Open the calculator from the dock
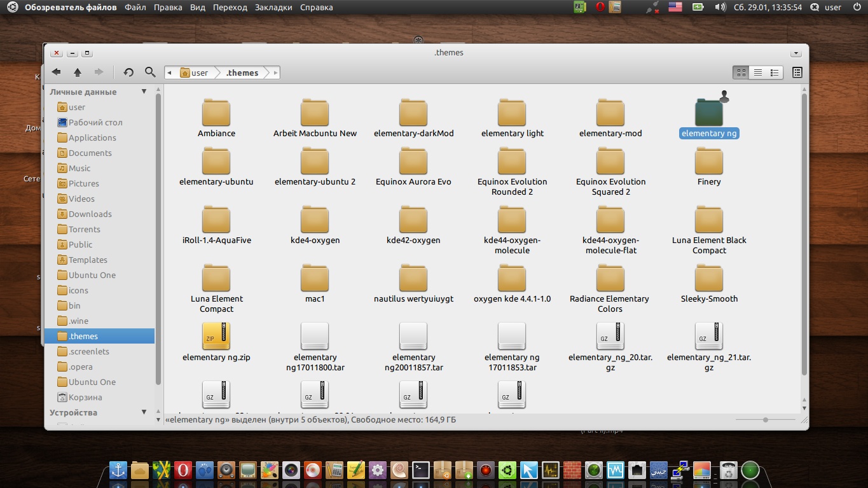This screenshot has width=868, height=488. tap(334, 471)
